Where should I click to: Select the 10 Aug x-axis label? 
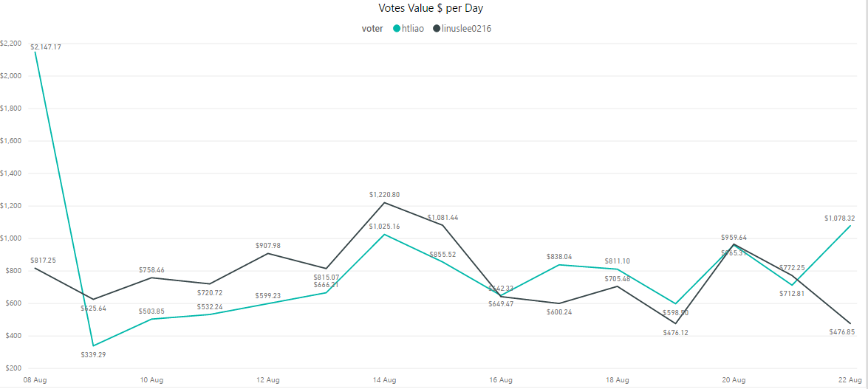coord(151,380)
